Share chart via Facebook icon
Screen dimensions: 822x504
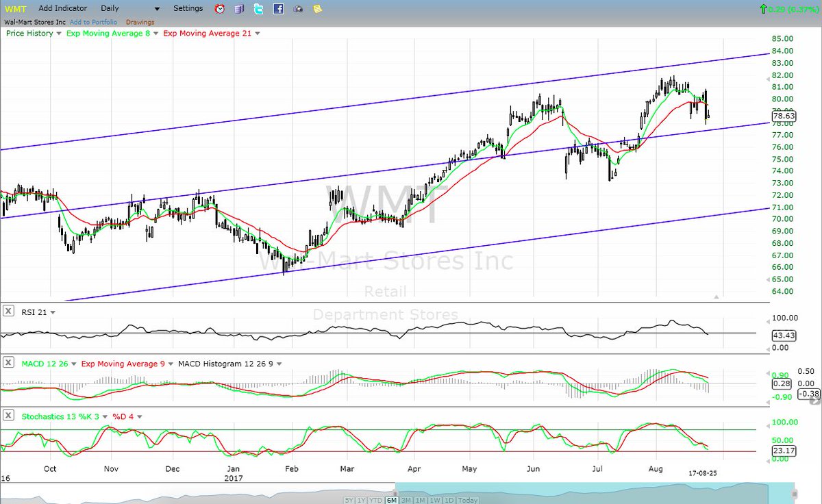click(x=278, y=9)
